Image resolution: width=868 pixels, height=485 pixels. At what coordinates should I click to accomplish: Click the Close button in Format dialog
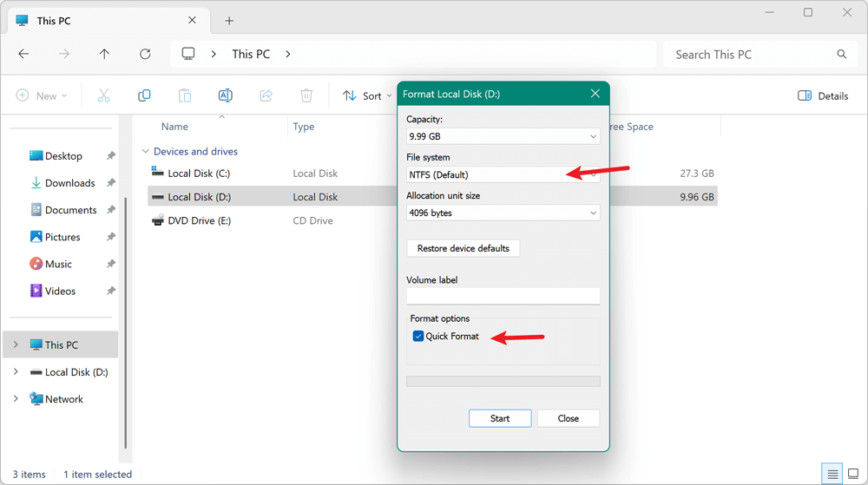[568, 419]
